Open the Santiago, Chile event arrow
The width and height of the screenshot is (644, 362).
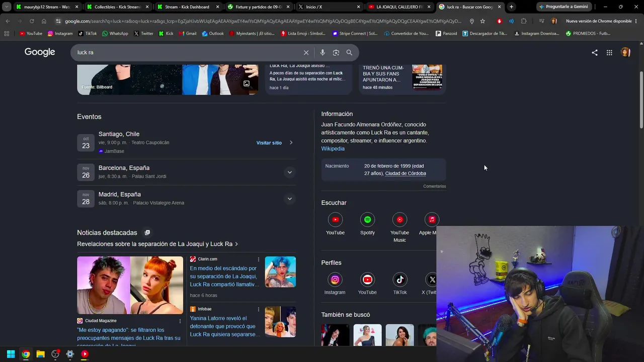pyautogui.click(x=291, y=143)
